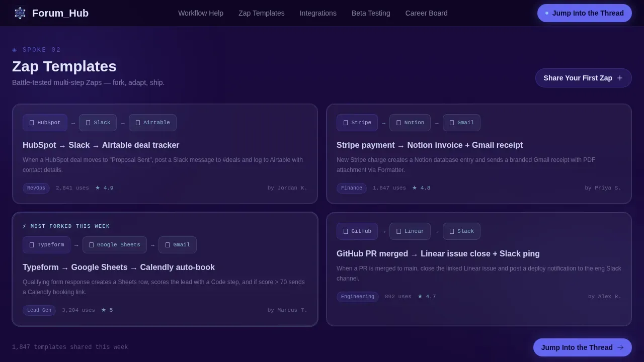
Task: Open the Zap Templates nav item
Action: 262,13
